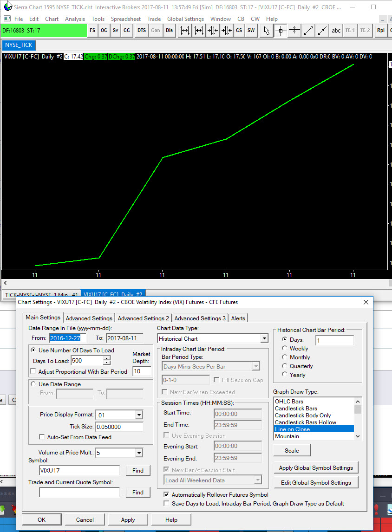The width and height of the screenshot is (392, 532).
Task: Click the Market Depth input field
Action: 142,371
